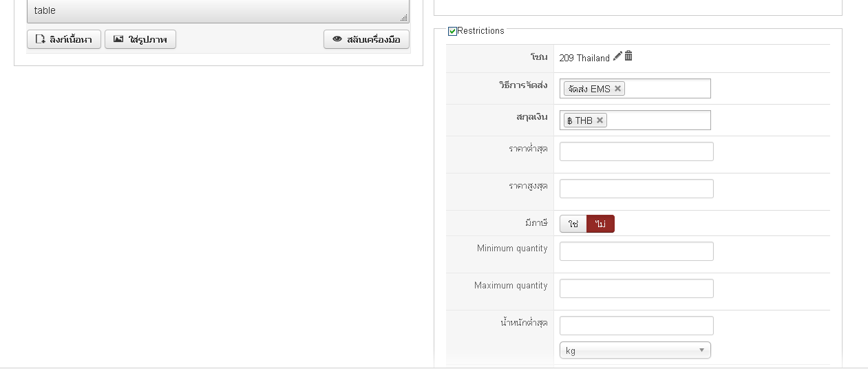Screen dimensions: 868x369
Task: Select the ไม่ tax option
Action: [x=600, y=224]
